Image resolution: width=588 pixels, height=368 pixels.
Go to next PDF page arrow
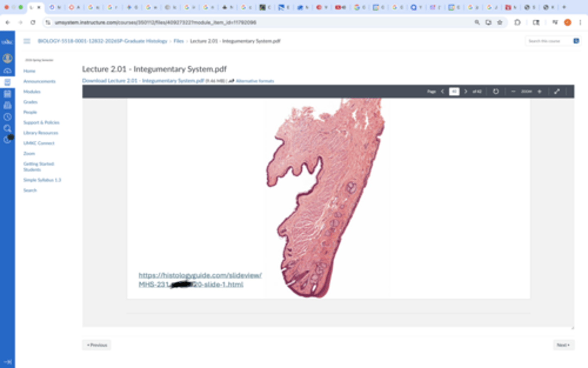point(465,91)
